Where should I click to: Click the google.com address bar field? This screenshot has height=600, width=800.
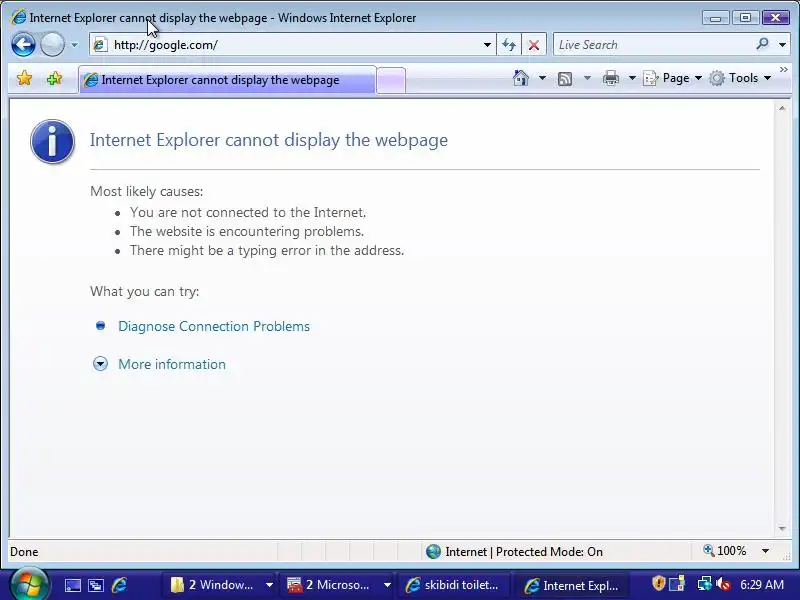coord(294,45)
